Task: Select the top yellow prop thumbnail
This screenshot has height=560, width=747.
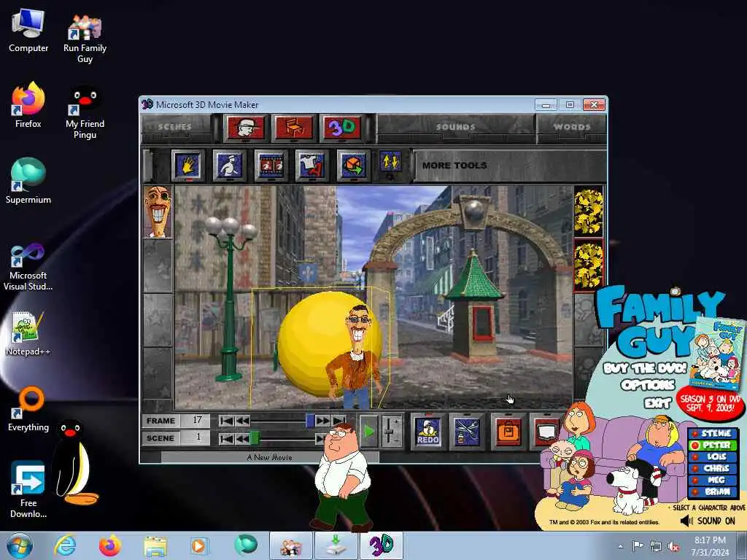Action: [589, 211]
